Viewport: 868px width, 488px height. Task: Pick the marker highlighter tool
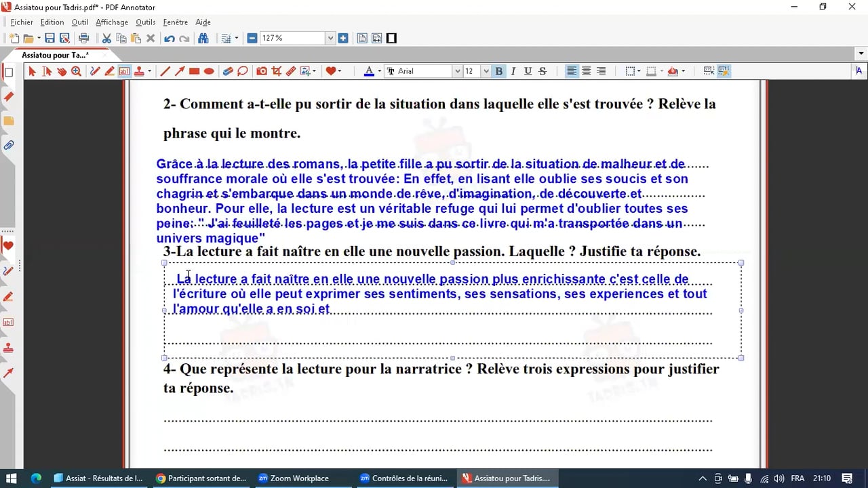coord(109,71)
